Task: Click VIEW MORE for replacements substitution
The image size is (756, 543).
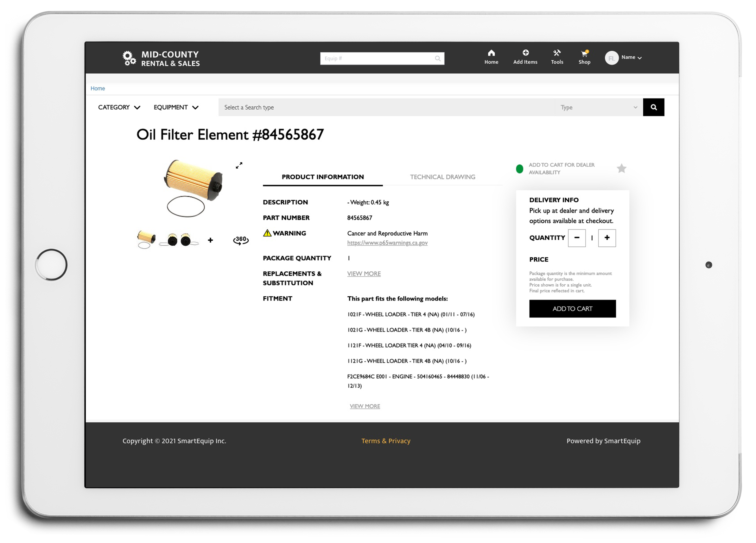Action: point(363,274)
